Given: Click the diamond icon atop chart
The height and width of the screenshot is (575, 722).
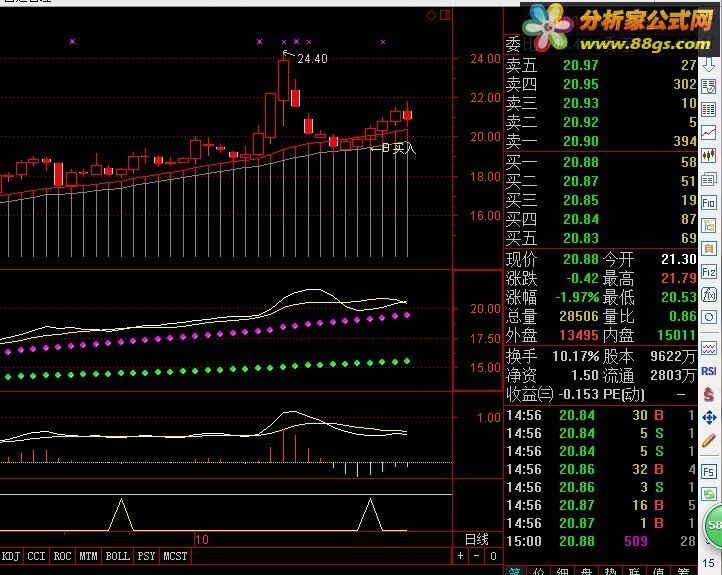Looking at the screenshot, I should point(431,16).
